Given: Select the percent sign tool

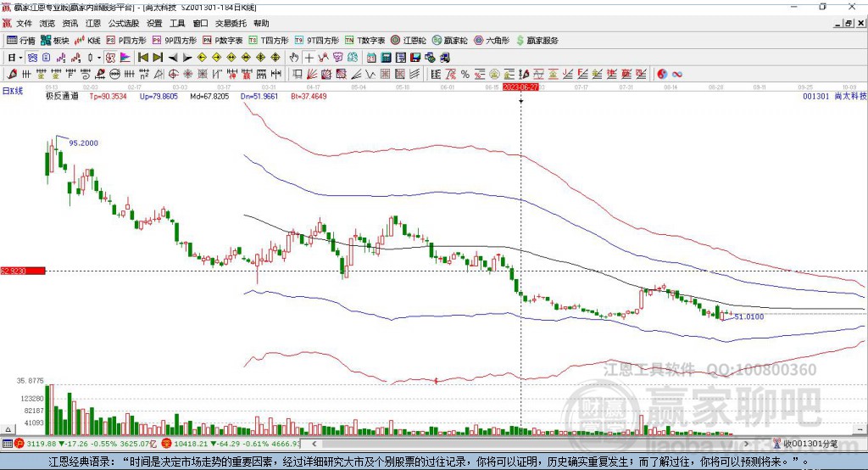Looking at the screenshot, I should coord(465,74).
